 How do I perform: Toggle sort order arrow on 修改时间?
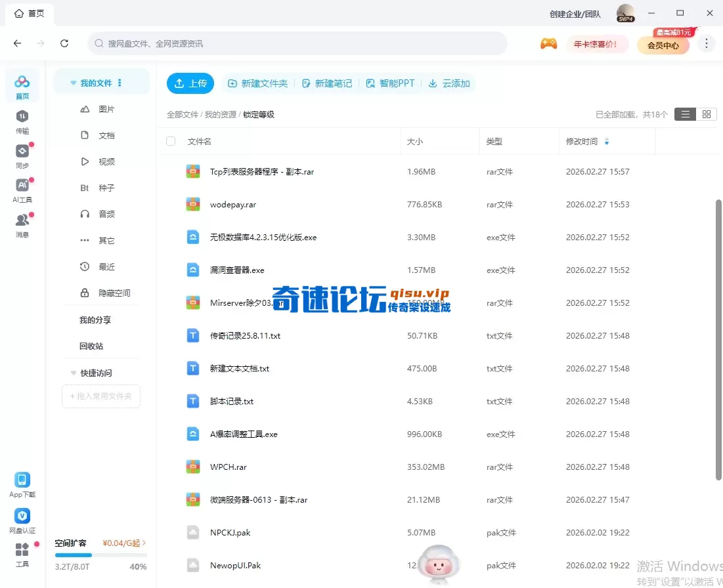click(x=606, y=141)
